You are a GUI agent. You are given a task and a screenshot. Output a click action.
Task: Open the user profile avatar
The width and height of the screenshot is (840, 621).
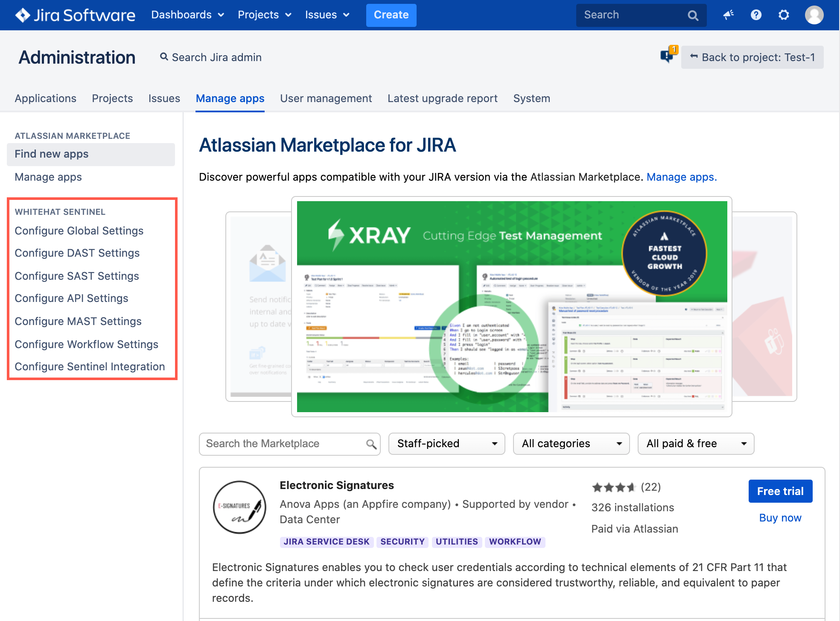[x=814, y=15]
